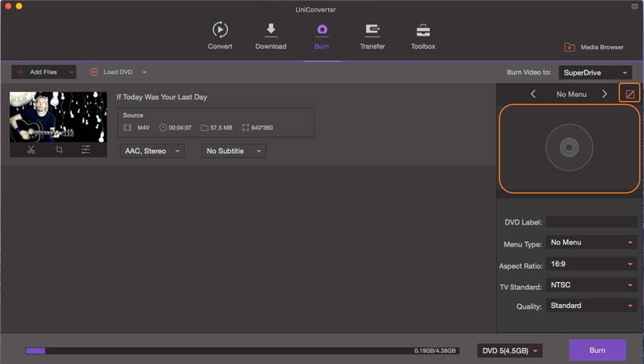Click the next menu template arrow
This screenshot has height=364, width=644.
click(x=604, y=94)
